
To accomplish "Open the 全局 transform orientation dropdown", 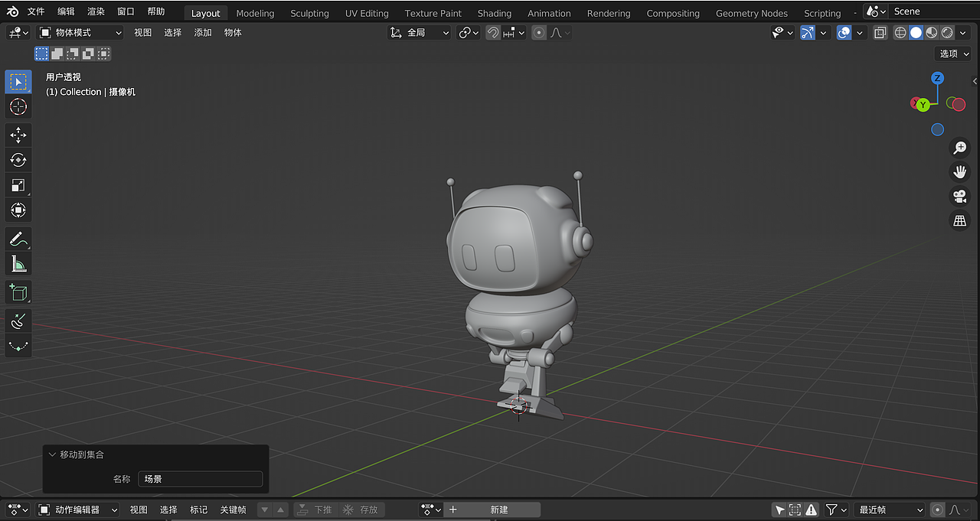I will pos(419,32).
